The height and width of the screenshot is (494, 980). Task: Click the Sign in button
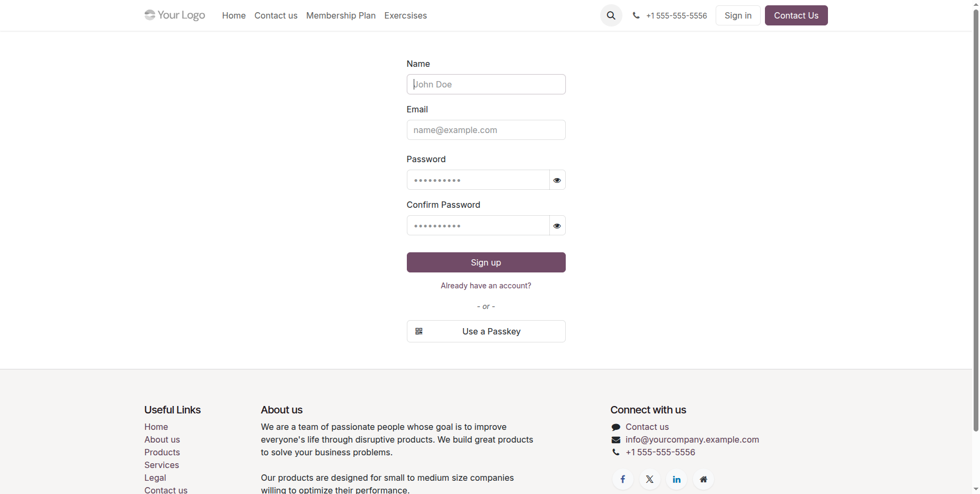(x=737, y=15)
